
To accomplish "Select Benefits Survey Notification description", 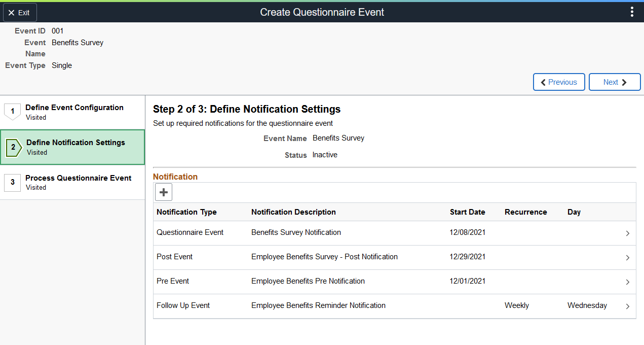I will pyautogui.click(x=296, y=232).
